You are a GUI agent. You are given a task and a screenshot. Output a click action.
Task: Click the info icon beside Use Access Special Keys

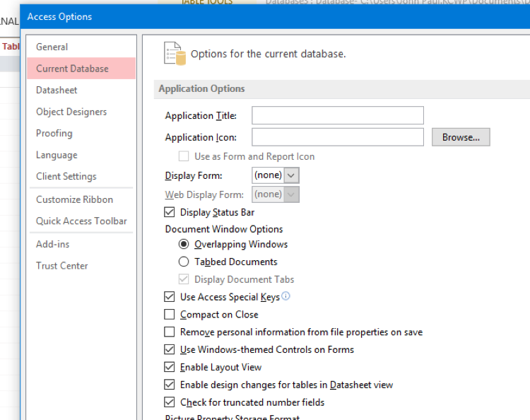(285, 296)
